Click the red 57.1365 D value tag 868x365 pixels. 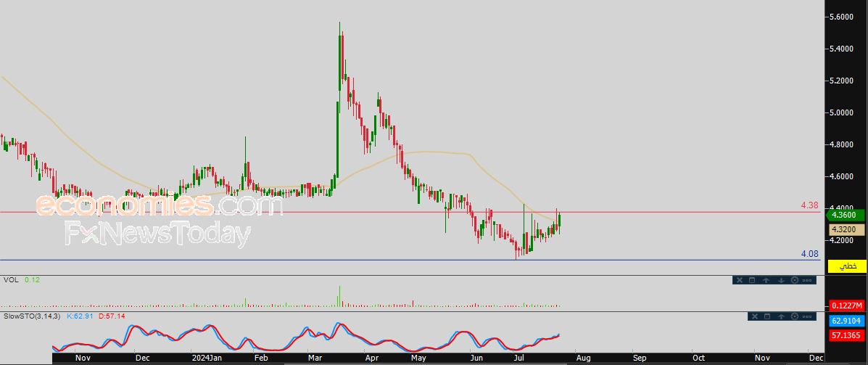(846, 335)
